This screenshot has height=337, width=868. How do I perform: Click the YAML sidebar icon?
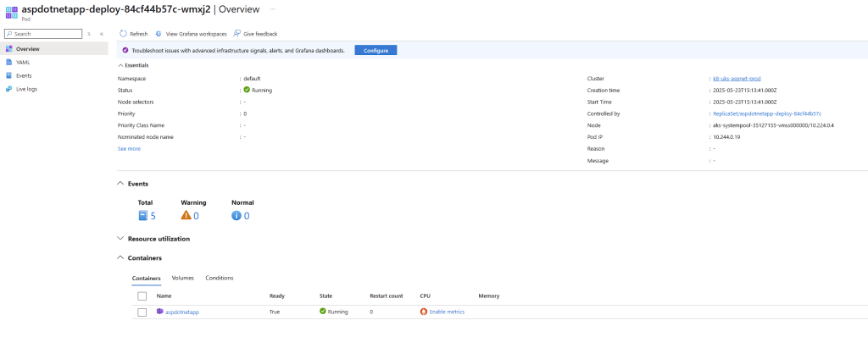[8, 62]
